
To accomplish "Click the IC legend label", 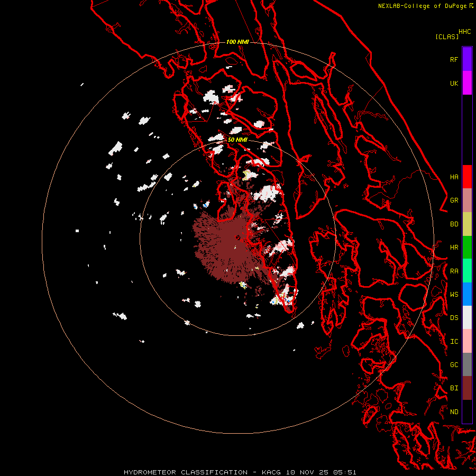I will point(454,342).
